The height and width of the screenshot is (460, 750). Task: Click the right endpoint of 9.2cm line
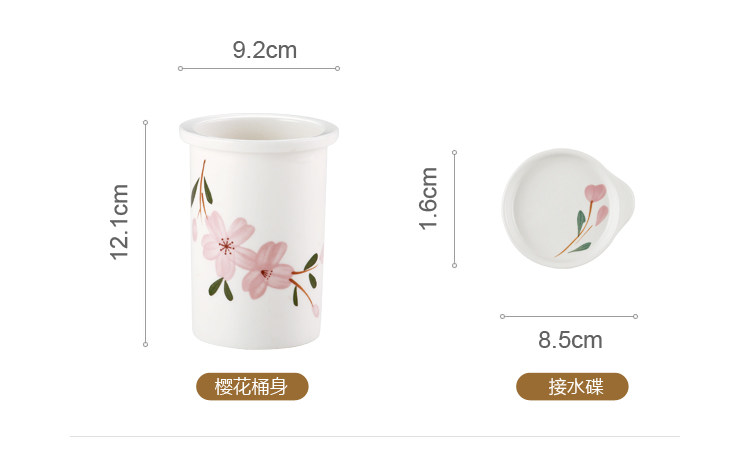click(338, 68)
